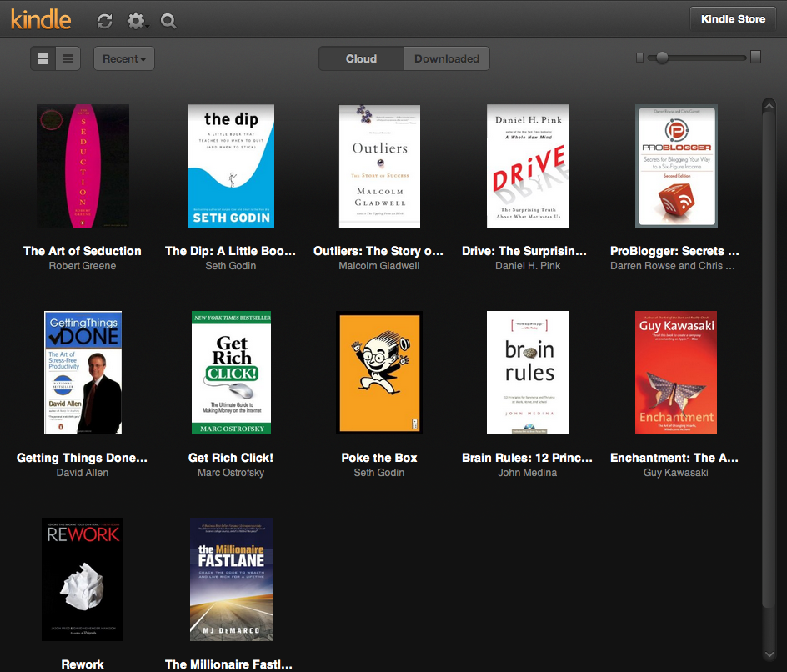
Task: Click the sync refresh icon
Action: tap(104, 21)
